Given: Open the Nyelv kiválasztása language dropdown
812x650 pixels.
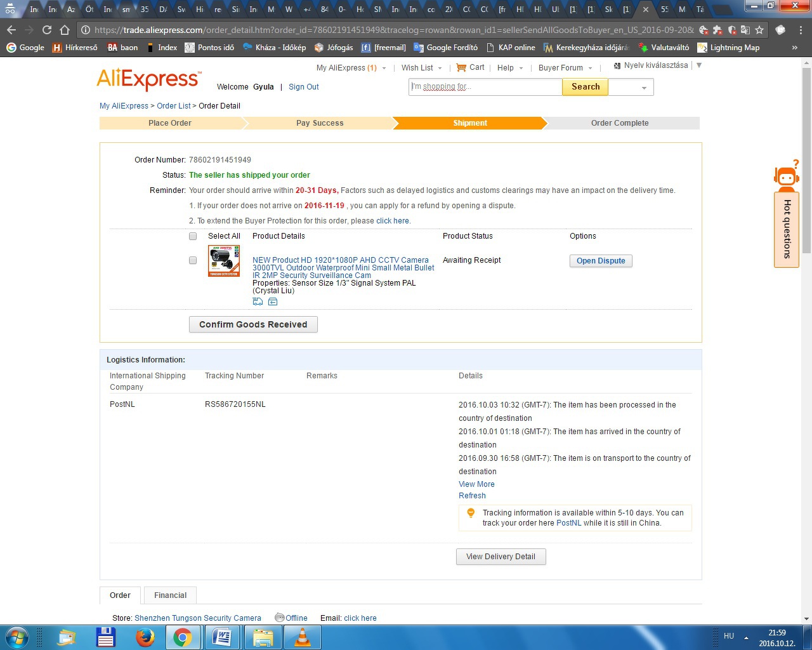Looking at the screenshot, I should (x=658, y=65).
